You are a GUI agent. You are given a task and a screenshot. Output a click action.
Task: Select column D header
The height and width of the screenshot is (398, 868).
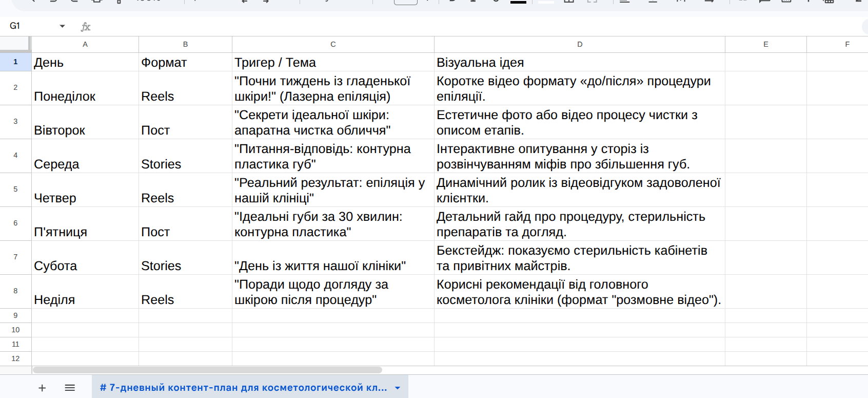(x=580, y=44)
